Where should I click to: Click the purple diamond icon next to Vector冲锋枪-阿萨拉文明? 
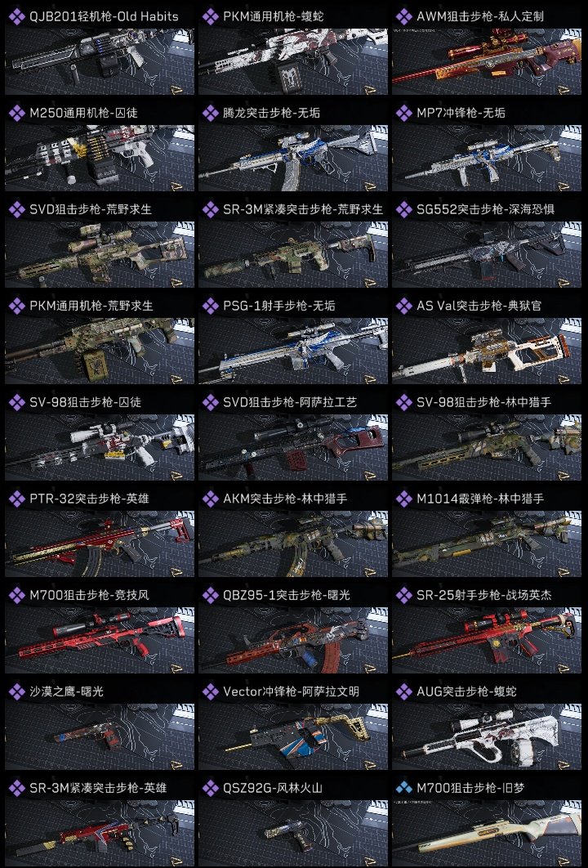pyautogui.click(x=211, y=691)
